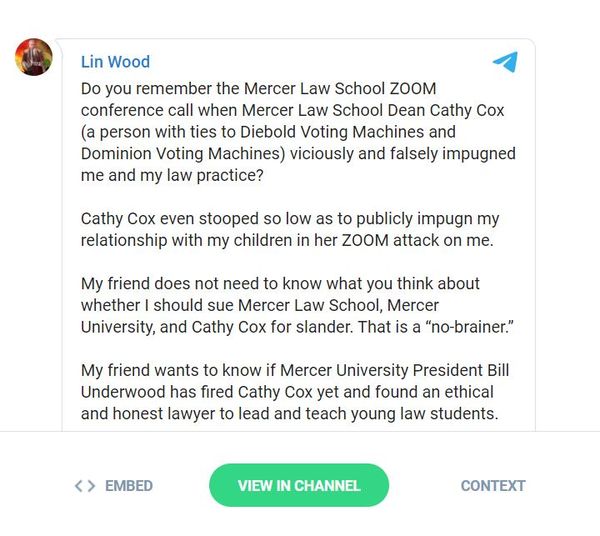
Task: Click the Telegram paper plane icon
Action: click(x=505, y=62)
